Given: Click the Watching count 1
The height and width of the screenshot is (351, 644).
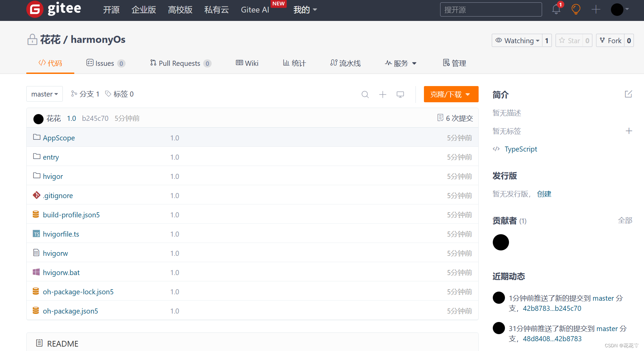Looking at the screenshot, I should click(547, 40).
